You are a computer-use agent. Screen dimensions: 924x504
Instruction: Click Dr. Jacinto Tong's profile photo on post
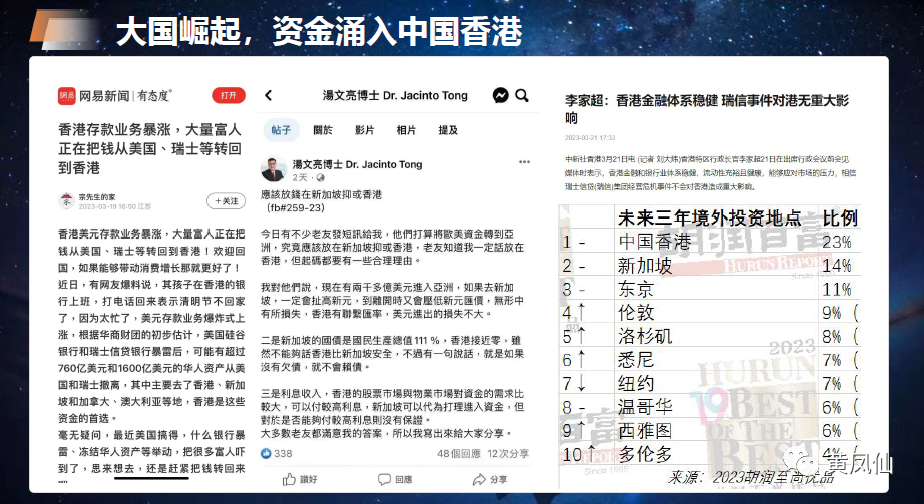click(274, 170)
